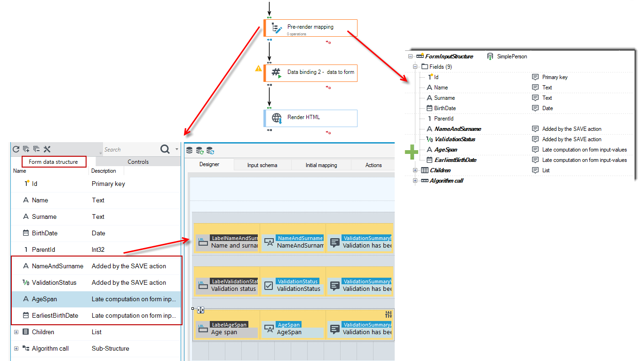The height and width of the screenshot is (361, 644).
Task: Click the move handle icon on AgeSpan row
Action: 200,310
